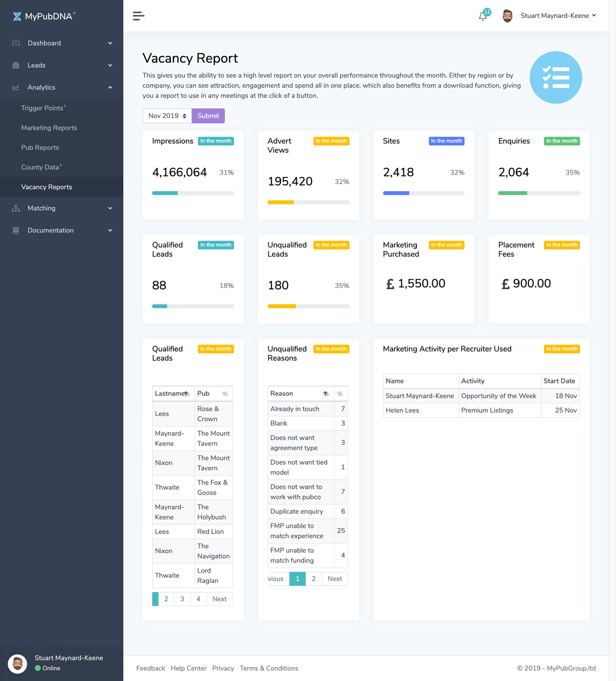This screenshot has width=616, height=681.
Task: Click the Submit button
Action: click(208, 115)
